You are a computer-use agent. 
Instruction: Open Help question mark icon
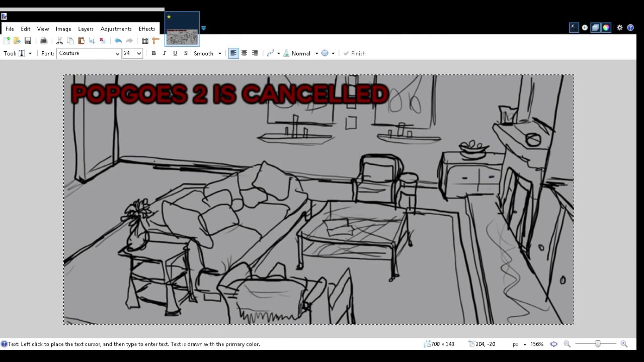[630, 28]
